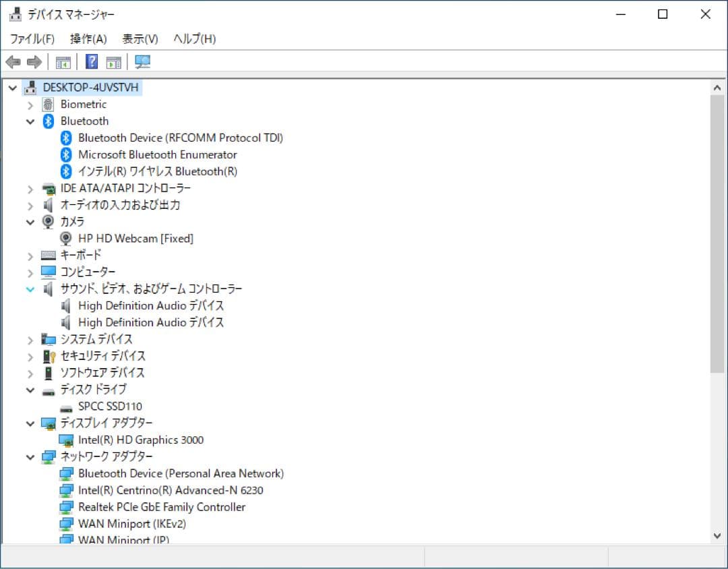The width and height of the screenshot is (728, 569).
Task: Expand the IDE ATA/ATAPI コントローラー category
Action: [30, 189]
